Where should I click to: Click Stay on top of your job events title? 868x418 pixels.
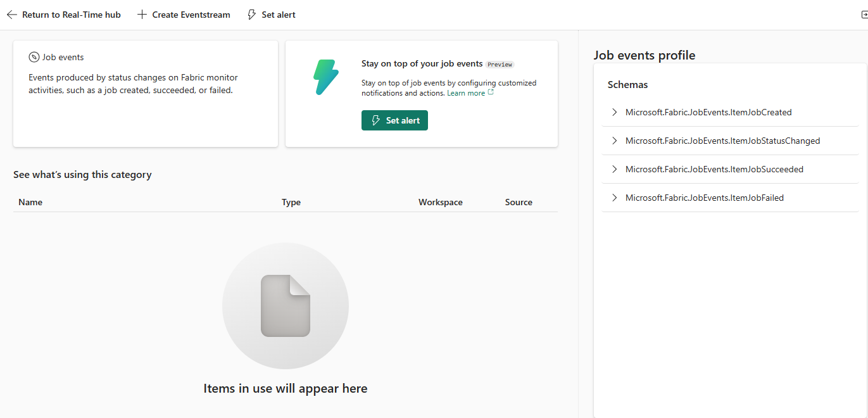pos(422,63)
